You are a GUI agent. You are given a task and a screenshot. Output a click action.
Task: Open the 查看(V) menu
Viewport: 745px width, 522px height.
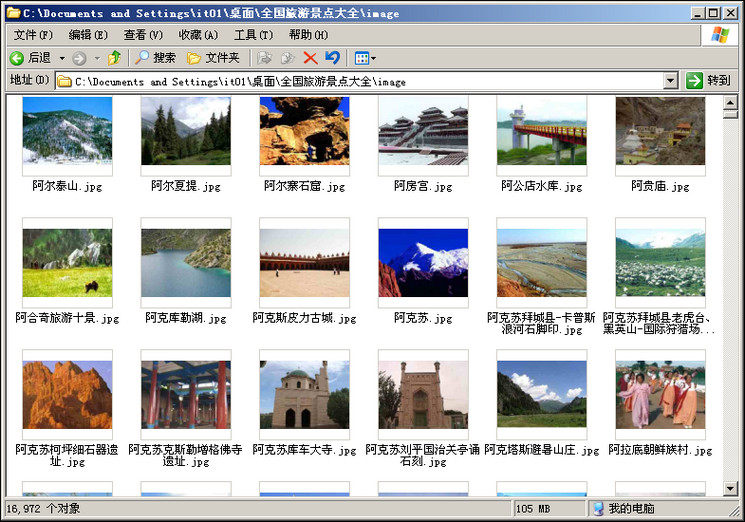tap(143, 35)
